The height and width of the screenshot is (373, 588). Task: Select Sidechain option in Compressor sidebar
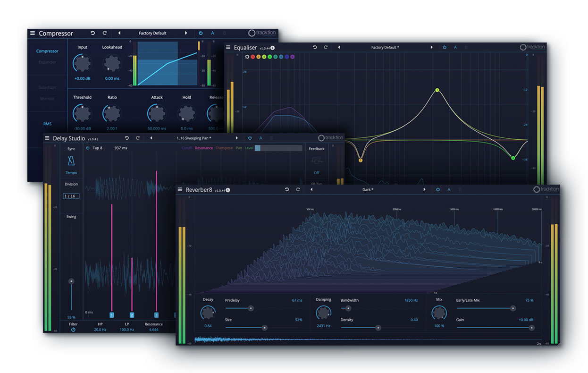coord(47,88)
